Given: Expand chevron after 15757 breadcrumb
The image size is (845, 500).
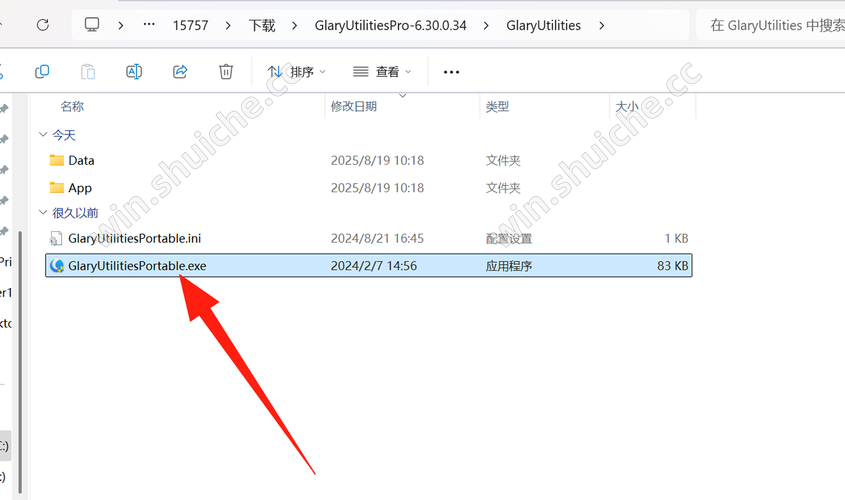Looking at the screenshot, I should 228,25.
